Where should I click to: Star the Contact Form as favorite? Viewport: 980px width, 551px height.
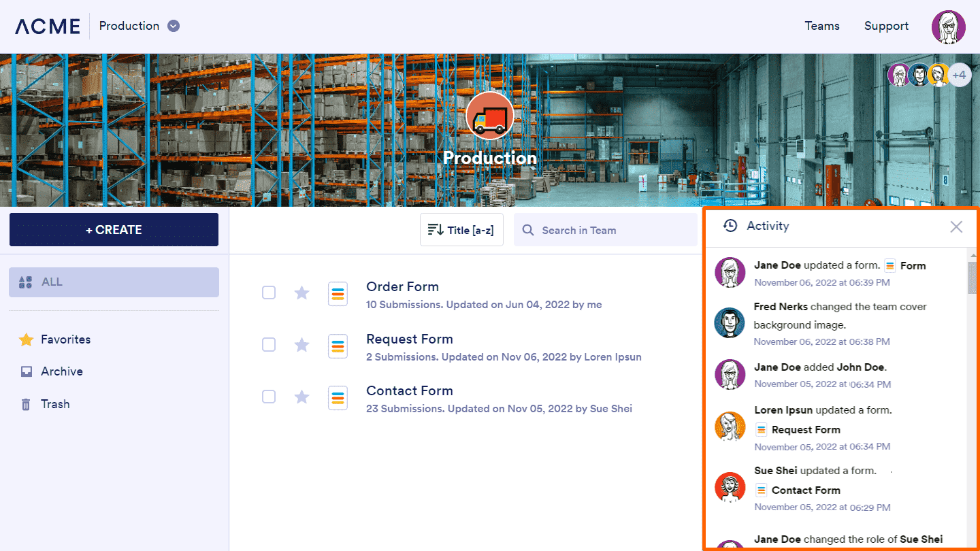pos(301,397)
